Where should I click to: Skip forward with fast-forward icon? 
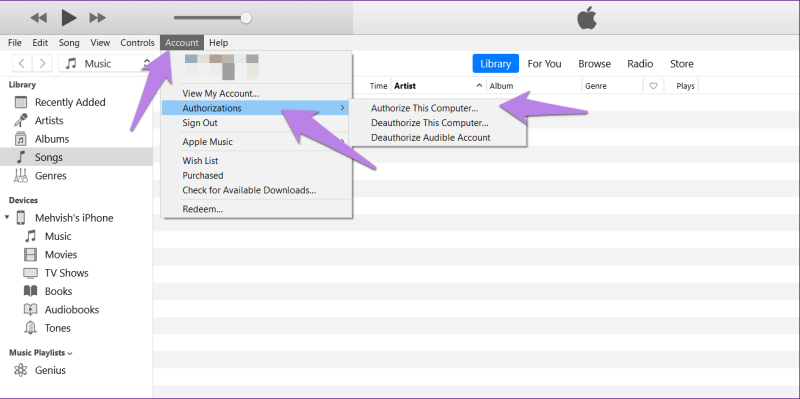[x=97, y=18]
